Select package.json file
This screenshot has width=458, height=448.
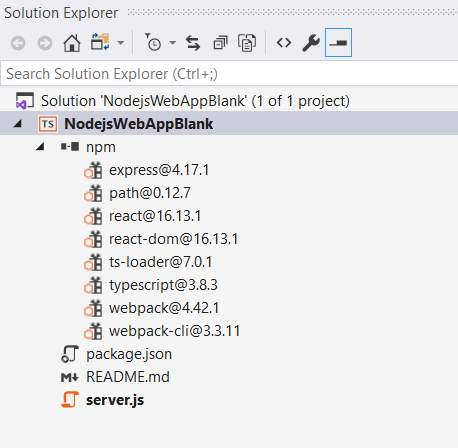pyautogui.click(x=129, y=354)
